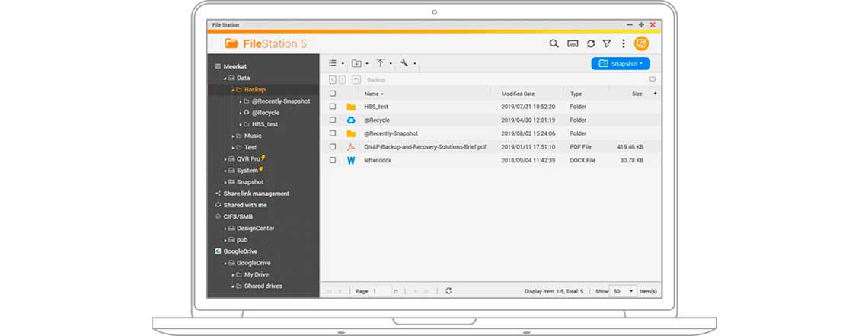Screen dimensions: 868x336
Task: Click the orange remote connection icon
Action: coord(641,44)
